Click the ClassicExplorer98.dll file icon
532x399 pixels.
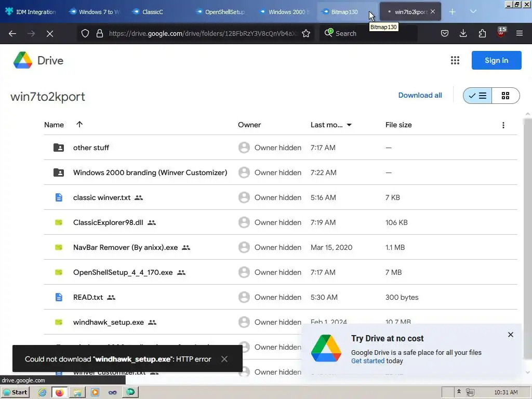[59, 222]
